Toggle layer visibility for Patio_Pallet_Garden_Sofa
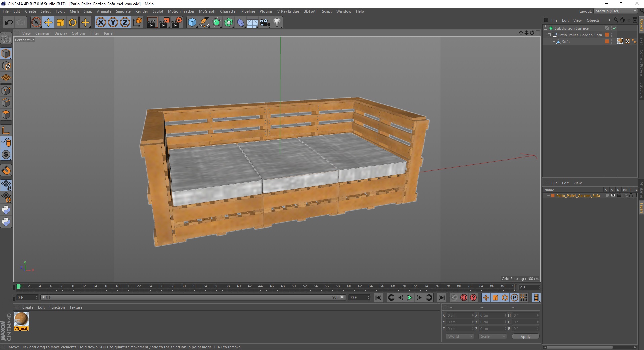The image size is (644, 350). (x=613, y=195)
